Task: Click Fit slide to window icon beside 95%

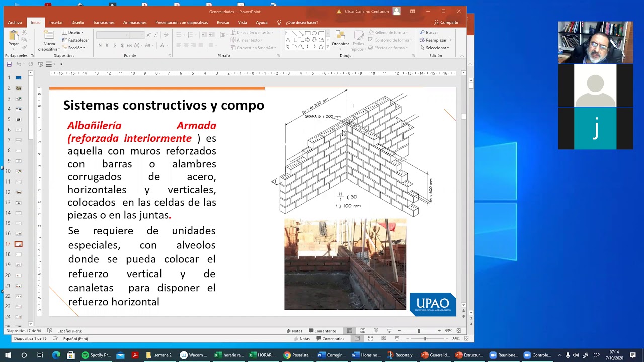Action: pyautogui.click(x=458, y=331)
